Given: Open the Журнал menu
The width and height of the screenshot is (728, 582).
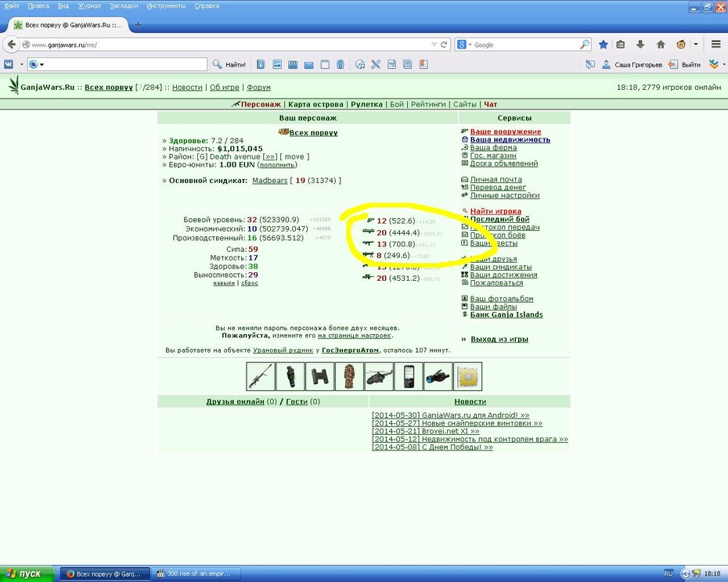Looking at the screenshot, I should click(89, 6).
